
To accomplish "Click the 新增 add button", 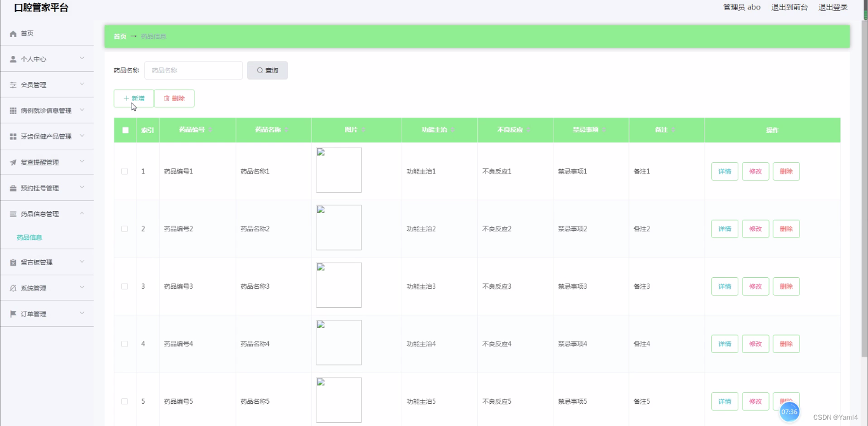I will 133,99.
